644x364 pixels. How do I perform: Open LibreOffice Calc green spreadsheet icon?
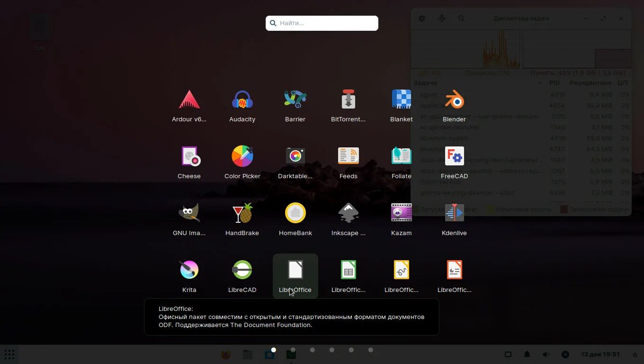pos(348,276)
